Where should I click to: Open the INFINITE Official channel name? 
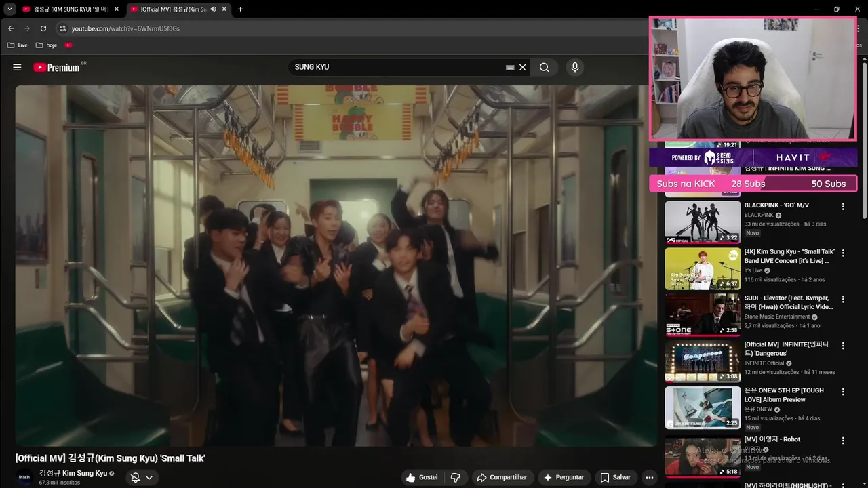point(764,363)
